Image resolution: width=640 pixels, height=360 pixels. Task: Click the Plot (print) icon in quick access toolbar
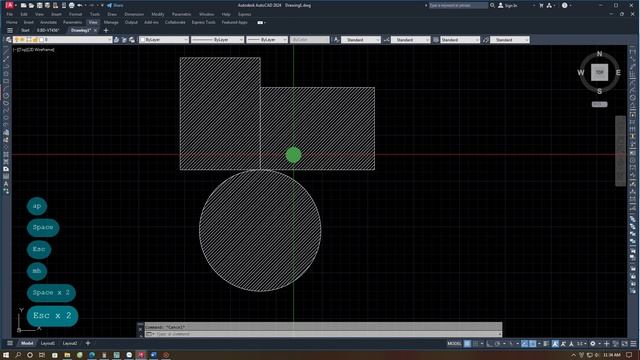[71, 5]
